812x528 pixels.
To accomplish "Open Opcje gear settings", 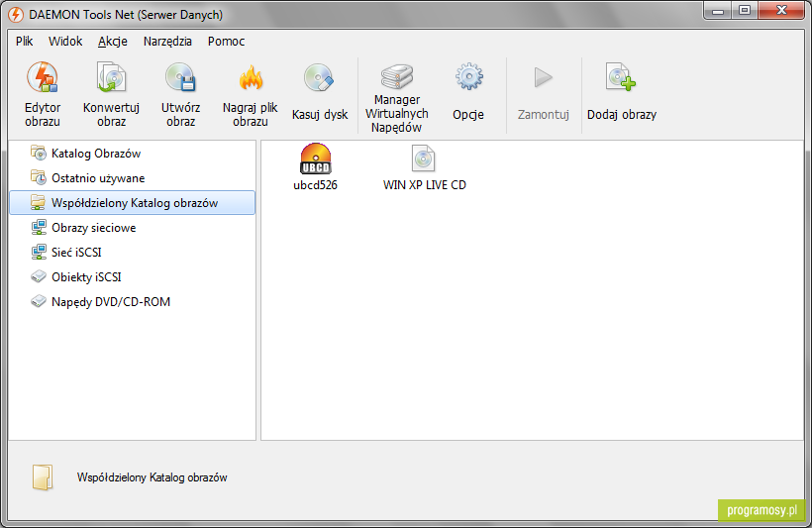I will point(468,93).
